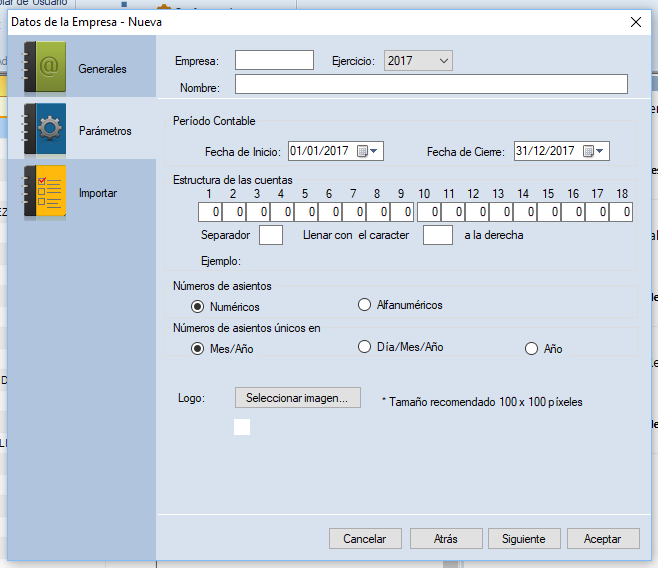658x568 pixels.
Task: Select Numéricos radio option
Action: 197,307
